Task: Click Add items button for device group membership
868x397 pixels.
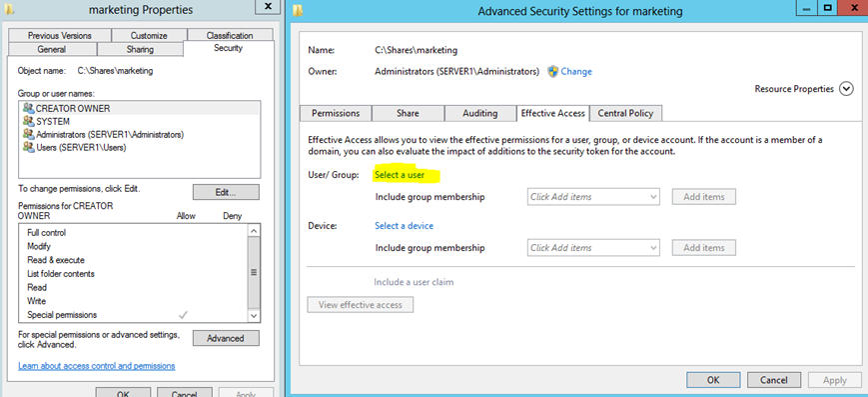Action: click(704, 248)
